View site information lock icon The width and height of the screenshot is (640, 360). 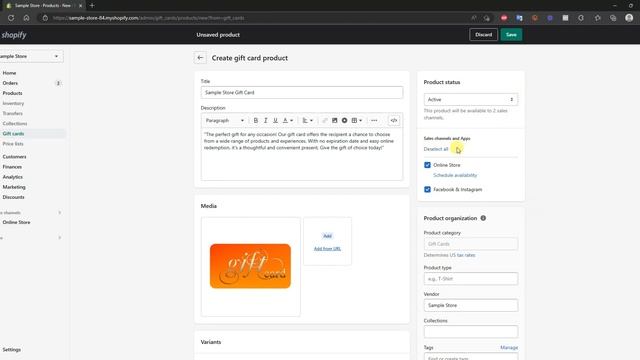pos(45,18)
